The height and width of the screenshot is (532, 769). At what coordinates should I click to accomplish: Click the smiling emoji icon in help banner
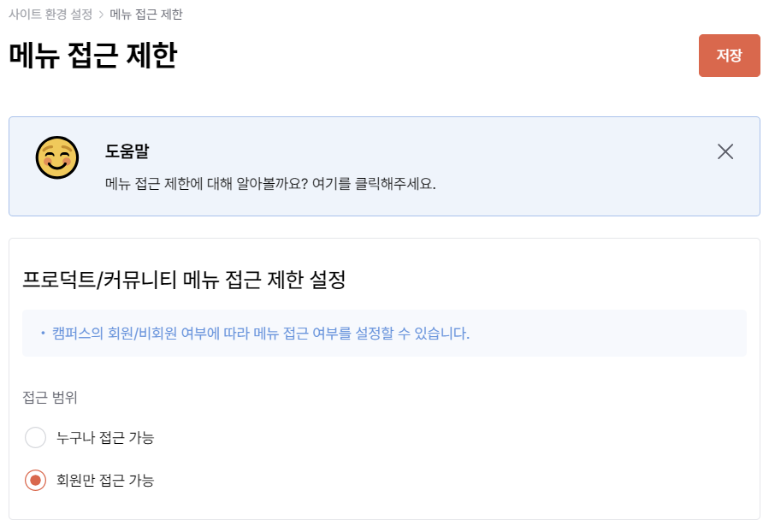pos(57,157)
